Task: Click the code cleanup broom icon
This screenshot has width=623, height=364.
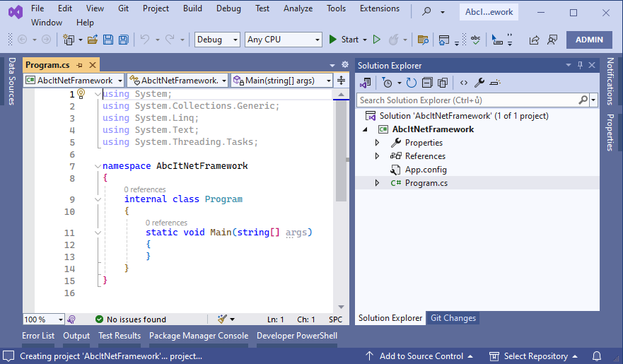Action: click(x=223, y=319)
